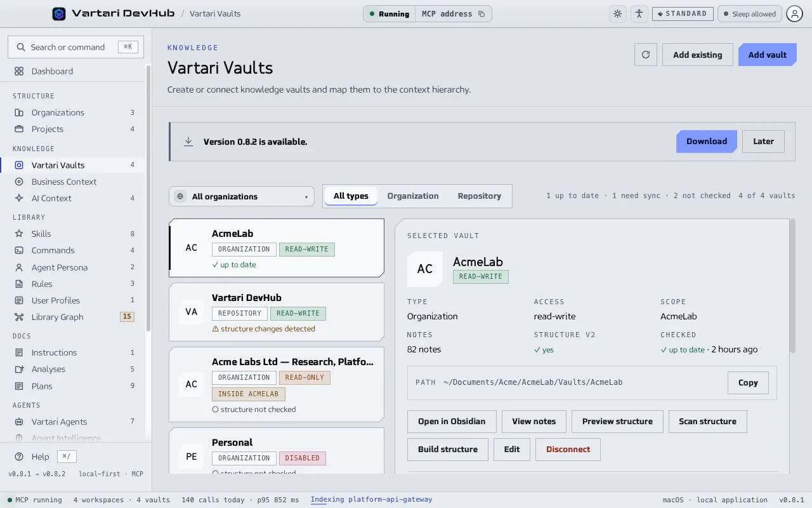Open User Profiles in the sidebar

pyautogui.click(x=73, y=300)
